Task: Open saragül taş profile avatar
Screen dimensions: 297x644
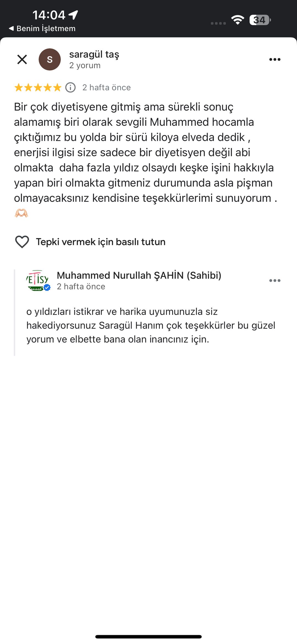Action: [50, 59]
